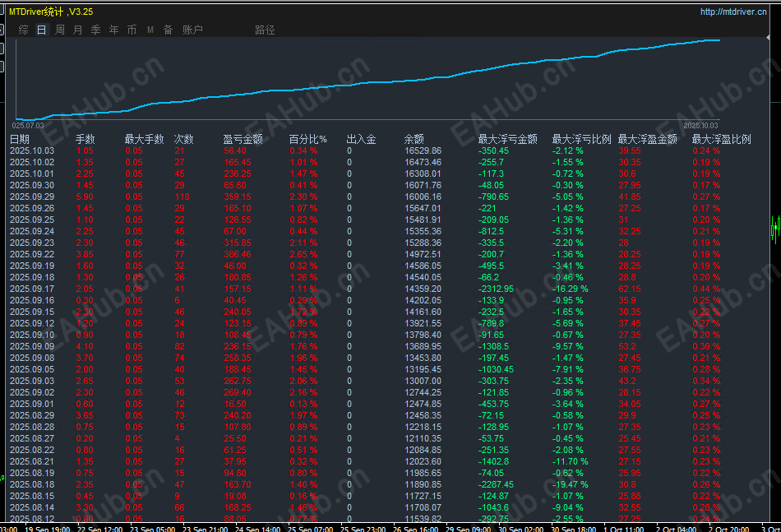
Task: Click the 最大浮亏比例 column header
Action: [x=581, y=139]
